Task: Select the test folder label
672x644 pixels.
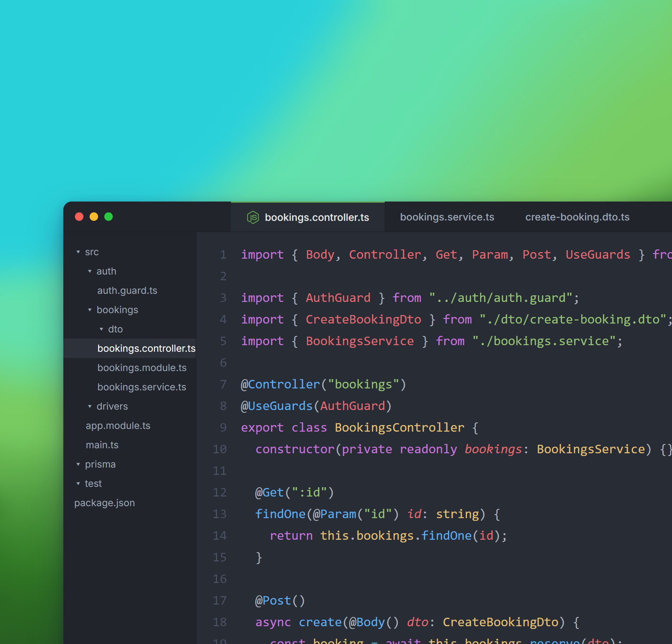Action: click(93, 484)
